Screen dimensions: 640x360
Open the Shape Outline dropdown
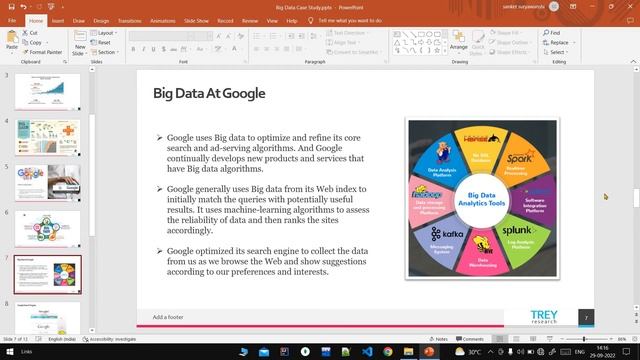(x=510, y=42)
